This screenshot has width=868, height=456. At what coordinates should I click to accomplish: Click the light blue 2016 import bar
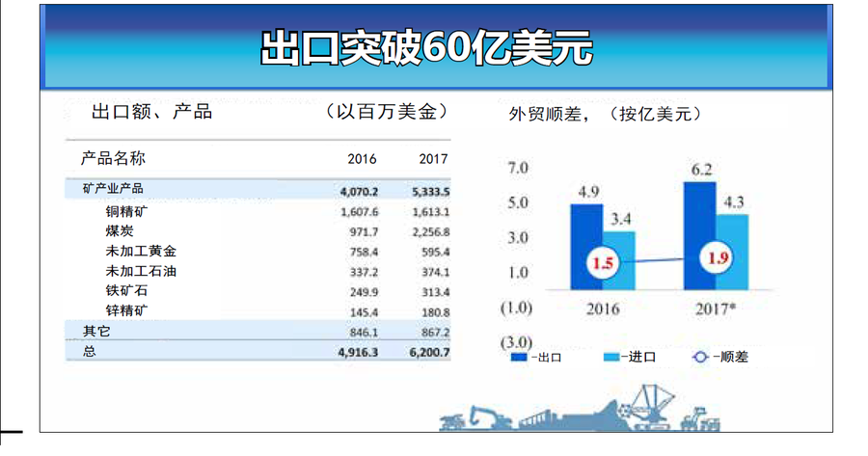(x=619, y=260)
